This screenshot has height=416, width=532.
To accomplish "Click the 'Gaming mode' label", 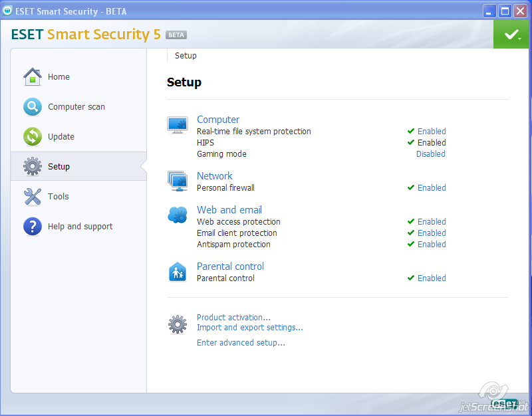I will (x=221, y=154).
